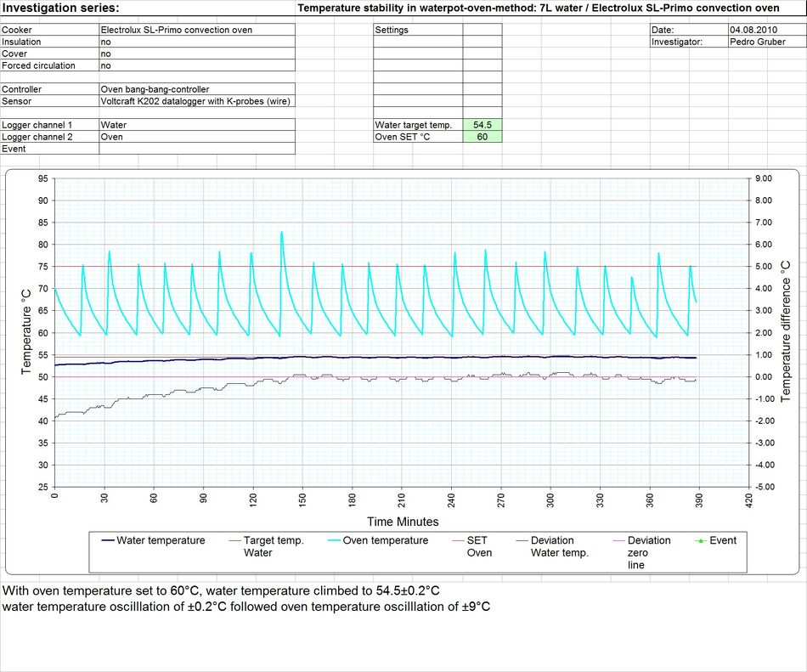Select the 'water temperature oscillation of ±0.2°C' note line

tap(246, 607)
